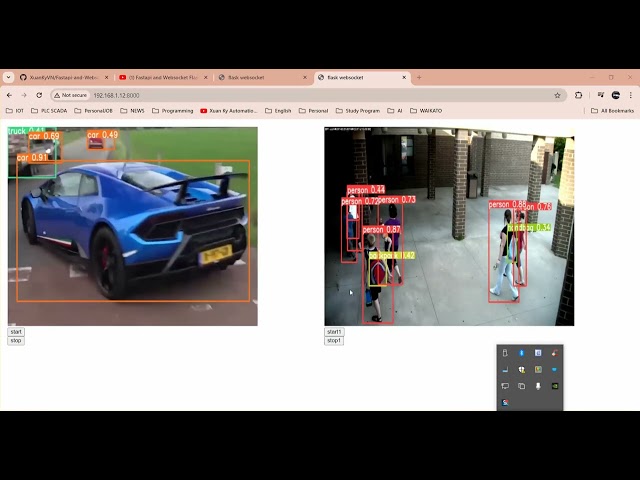640x480 pixels.
Task: Close the Chrome window
Action: click(x=630, y=77)
